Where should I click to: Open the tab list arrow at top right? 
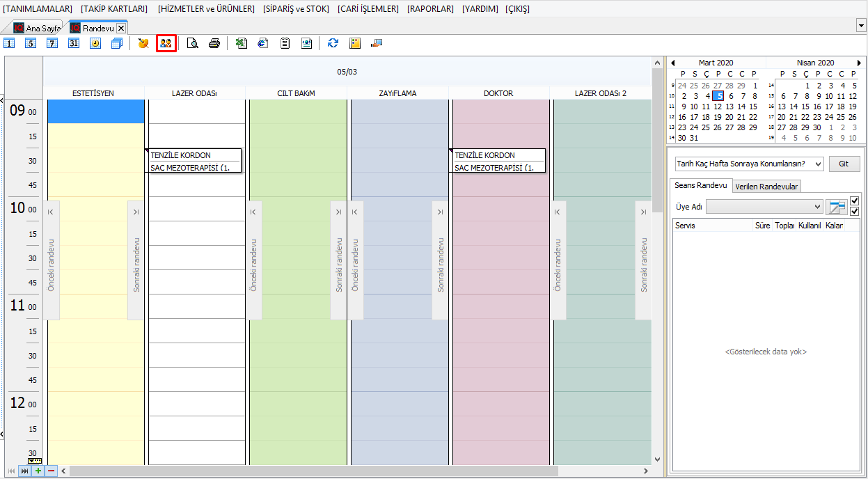[861, 25]
